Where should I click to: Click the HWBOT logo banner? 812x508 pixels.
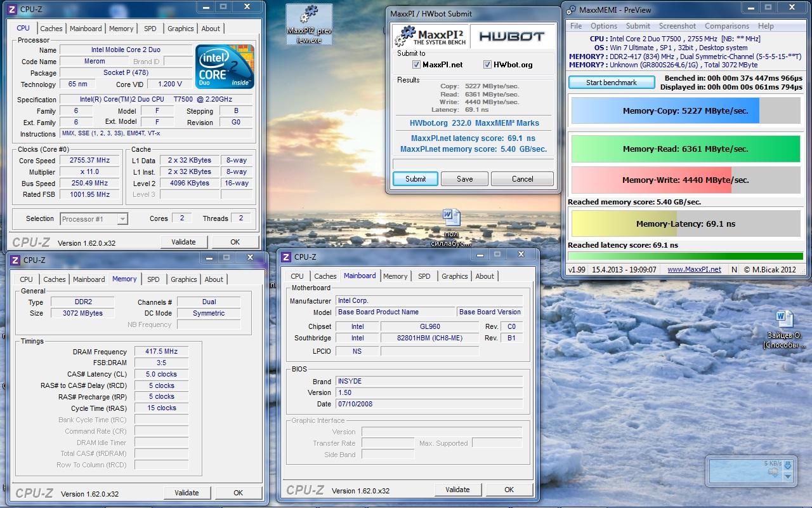coord(511,36)
